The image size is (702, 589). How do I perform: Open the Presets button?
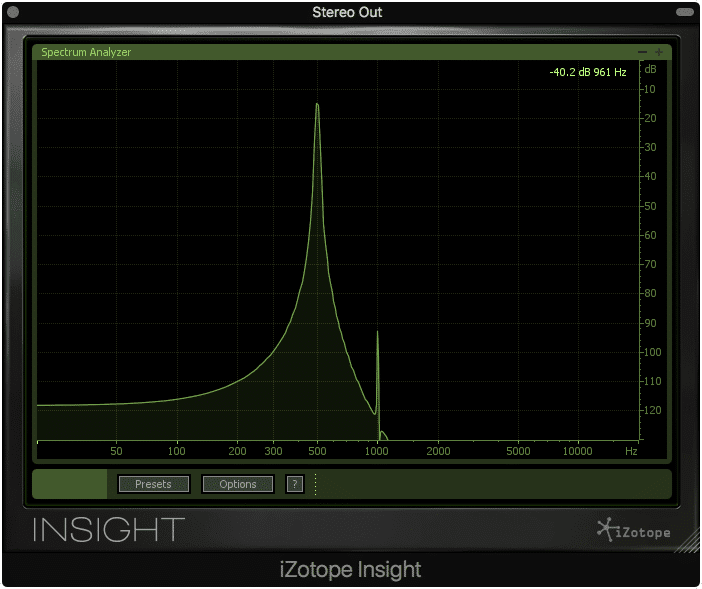pyautogui.click(x=154, y=484)
